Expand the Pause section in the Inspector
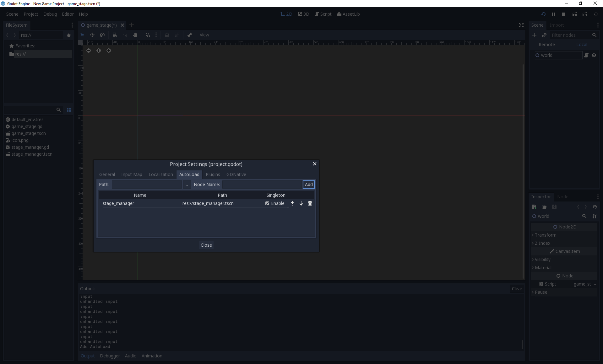The width and height of the screenshot is (603, 364). pos(541,292)
